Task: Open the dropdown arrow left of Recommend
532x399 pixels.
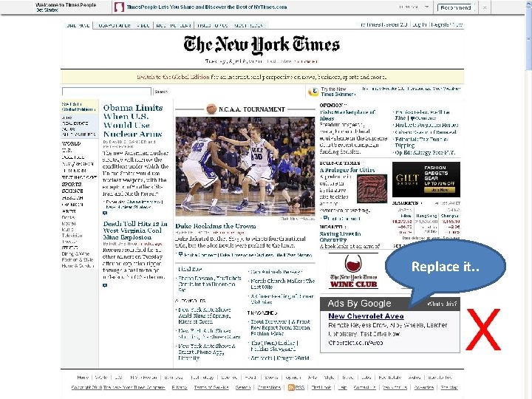Action: (426, 7)
